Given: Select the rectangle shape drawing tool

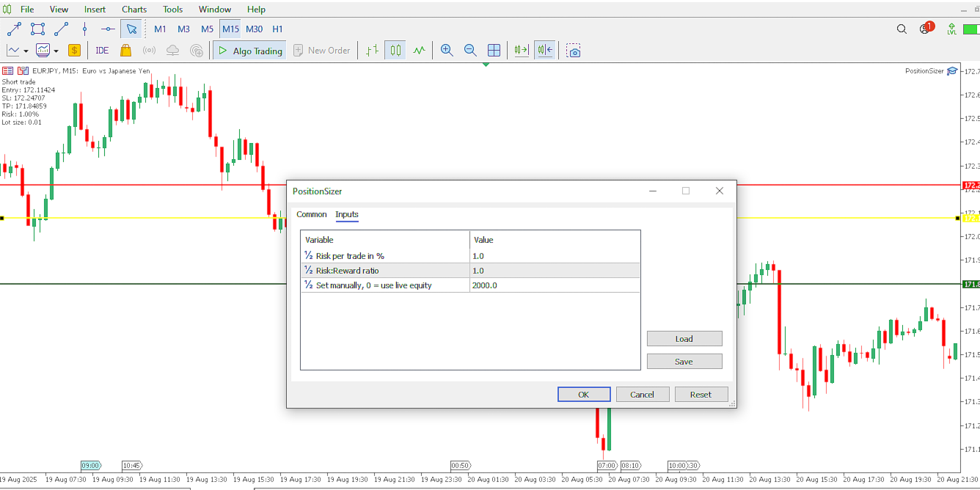Looking at the screenshot, I should pyautogui.click(x=37, y=29).
